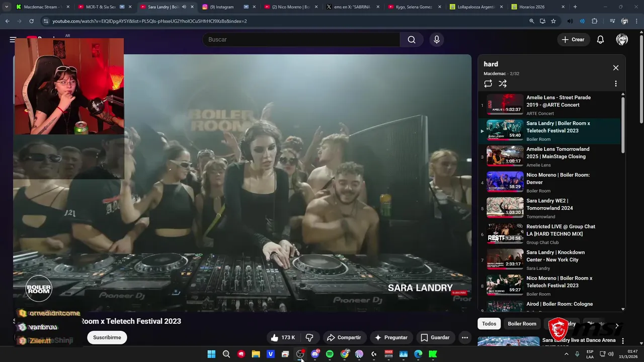Select the 'Todos' filter chip
The height and width of the screenshot is (362, 644).
point(489,324)
